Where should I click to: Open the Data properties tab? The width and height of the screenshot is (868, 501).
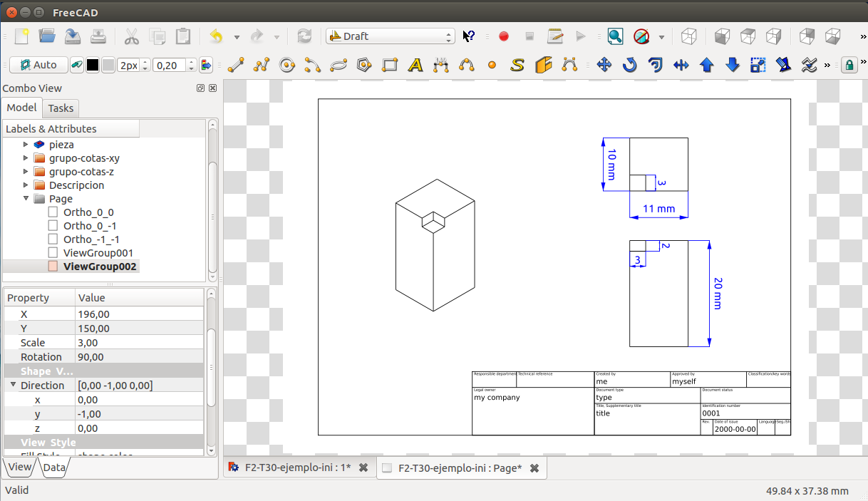54,468
